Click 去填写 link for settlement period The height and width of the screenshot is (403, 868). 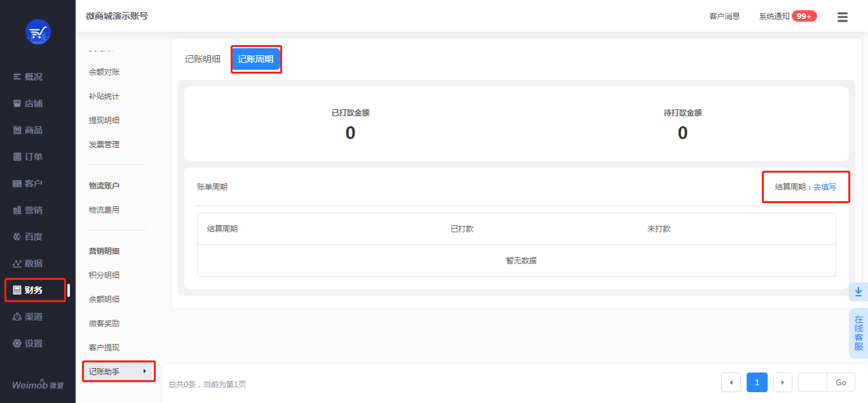click(825, 187)
